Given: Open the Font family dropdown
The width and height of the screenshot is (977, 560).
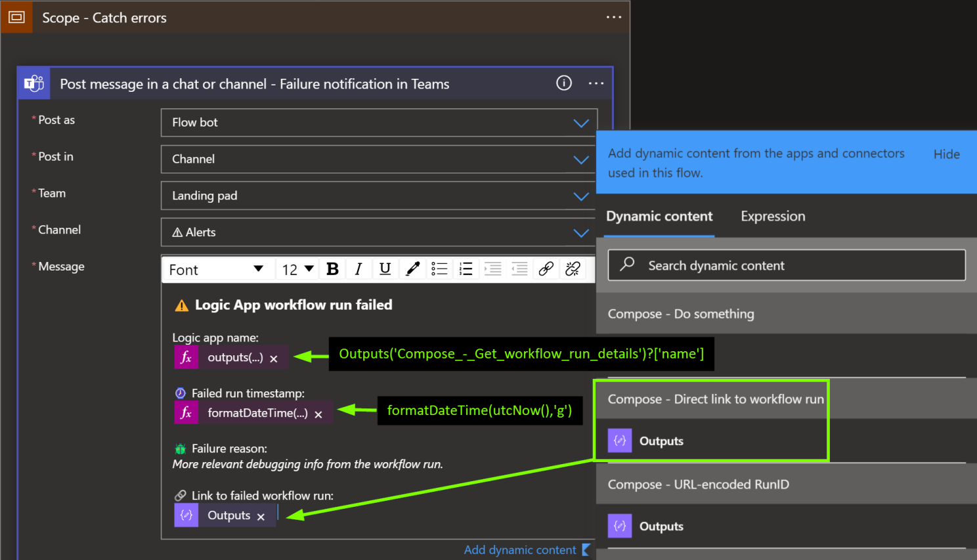Looking at the screenshot, I should pyautogui.click(x=216, y=270).
